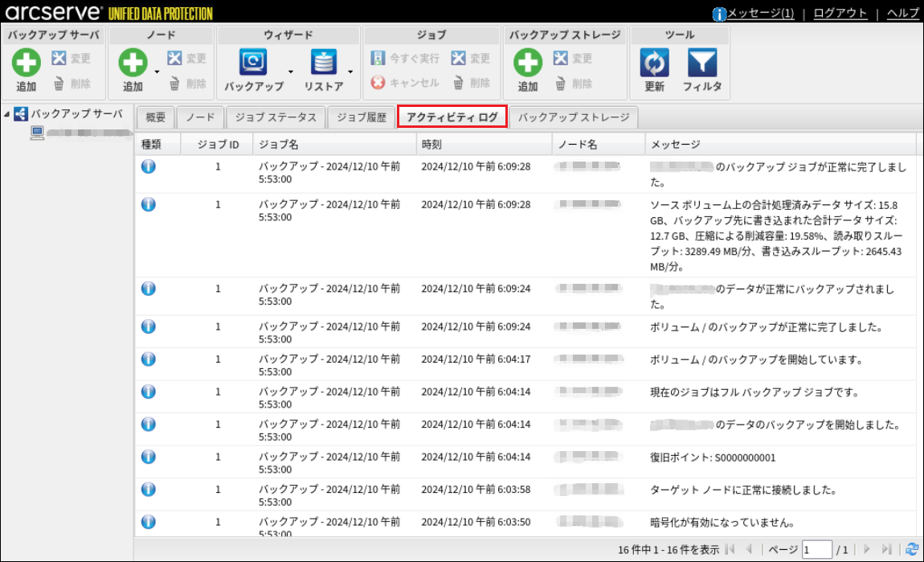Click the info icon on the first log row
The height and width of the screenshot is (562, 924).
(149, 166)
